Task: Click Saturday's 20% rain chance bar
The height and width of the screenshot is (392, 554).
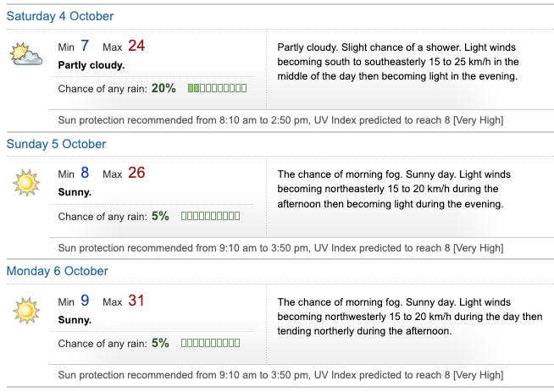Action: pos(217,88)
